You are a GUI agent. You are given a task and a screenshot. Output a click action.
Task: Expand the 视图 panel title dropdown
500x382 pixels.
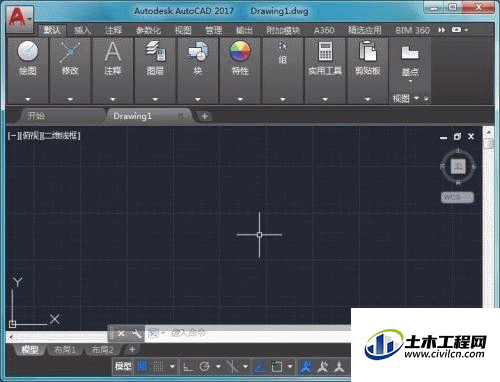pyautogui.click(x=416, y=98)
